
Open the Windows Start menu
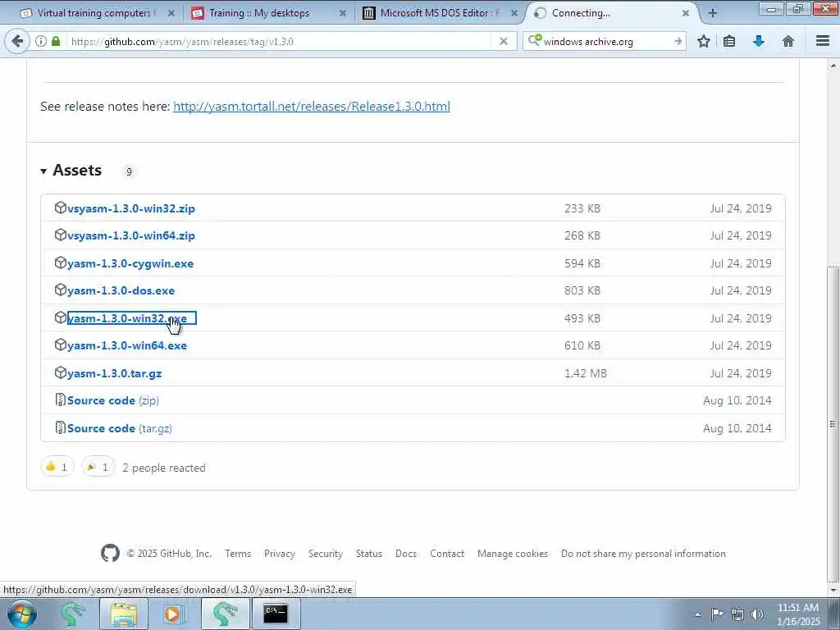pyautogui.click(x=21, y=614)
